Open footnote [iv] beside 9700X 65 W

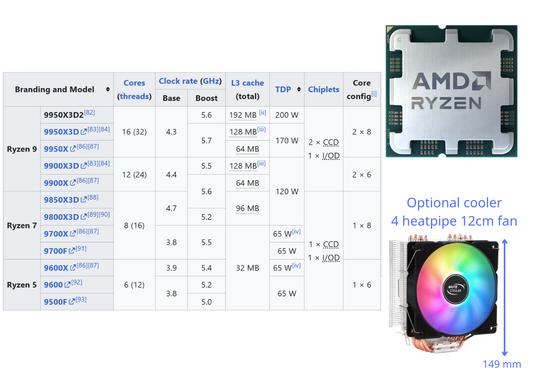[x=296, y=231]
